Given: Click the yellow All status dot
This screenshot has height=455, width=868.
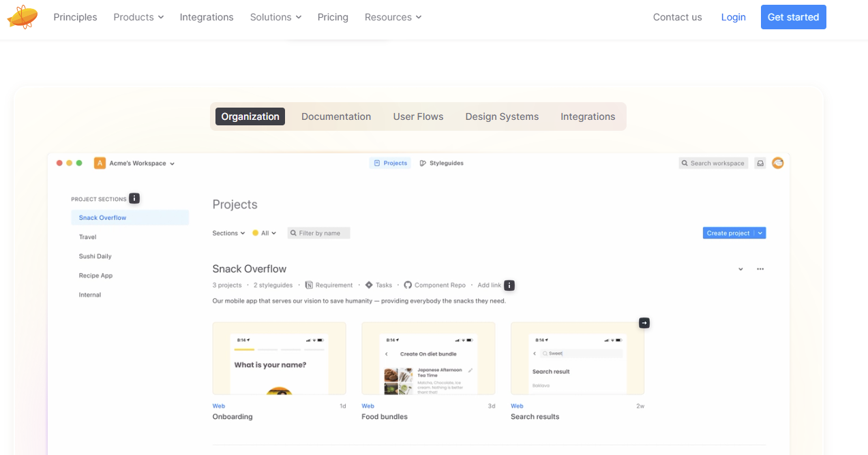Looking at the screenshot, I should tap(256, 233).
